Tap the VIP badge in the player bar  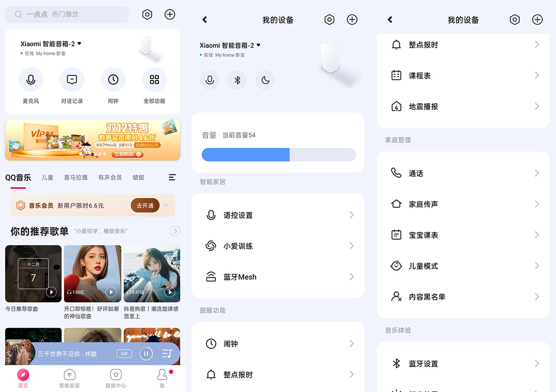coord(124,354)
